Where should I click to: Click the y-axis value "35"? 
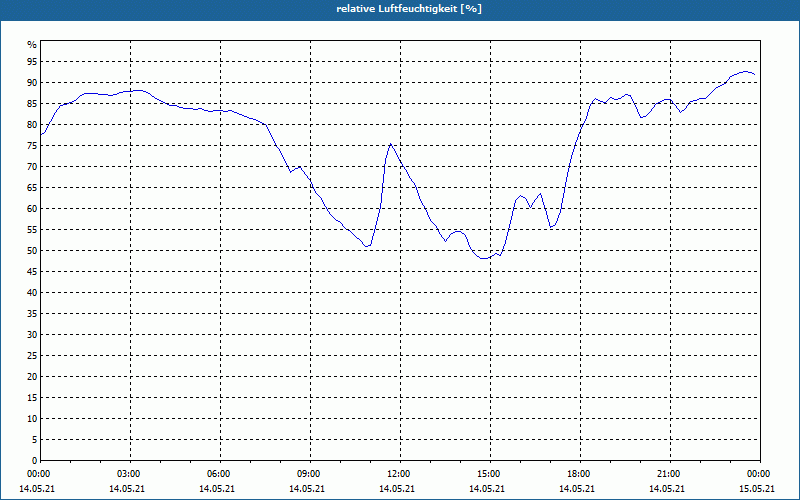[32, 314]
